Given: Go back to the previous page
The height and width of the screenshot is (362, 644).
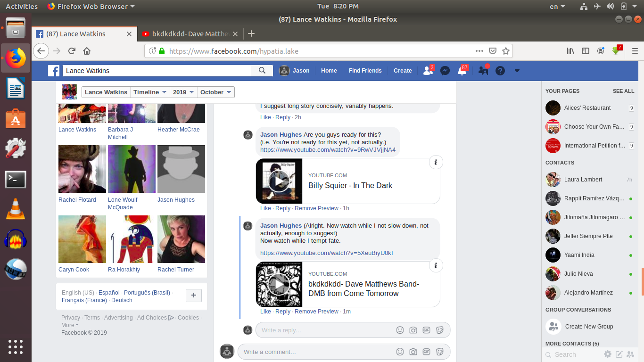Looking at the screenshot, I should click(41, 51).
